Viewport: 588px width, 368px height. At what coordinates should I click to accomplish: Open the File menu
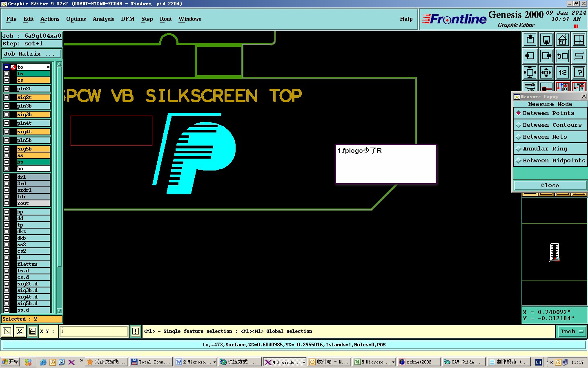click(x=11, y=19)
